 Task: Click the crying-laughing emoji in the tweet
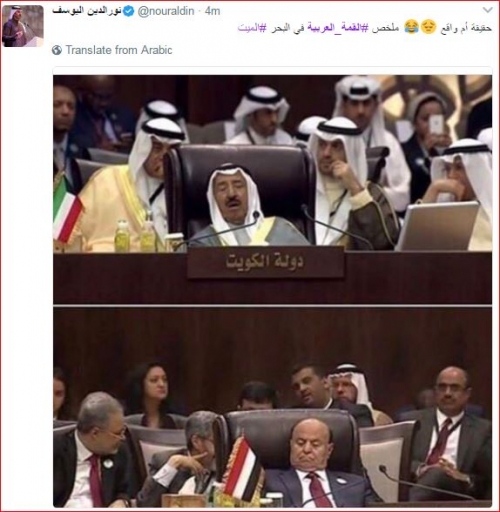click(x=411, y=27)
